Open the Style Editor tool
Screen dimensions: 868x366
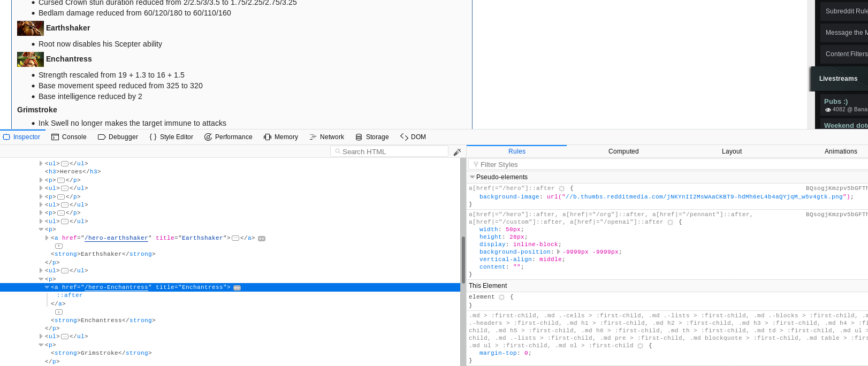coord(171,137)
